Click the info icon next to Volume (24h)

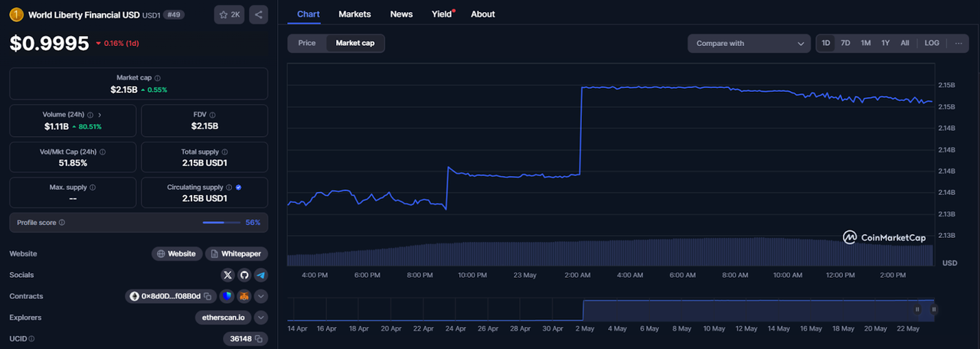pos(90,115)
